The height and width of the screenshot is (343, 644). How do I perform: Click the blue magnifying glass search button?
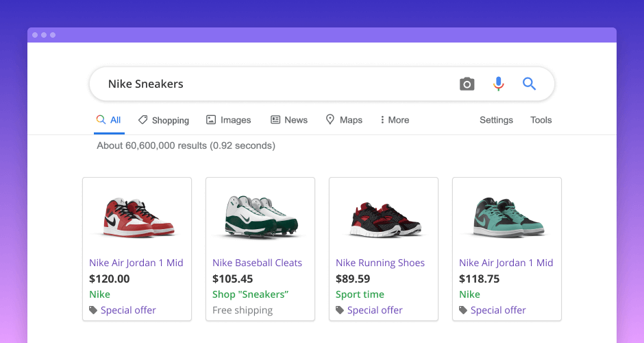(529, 84)
